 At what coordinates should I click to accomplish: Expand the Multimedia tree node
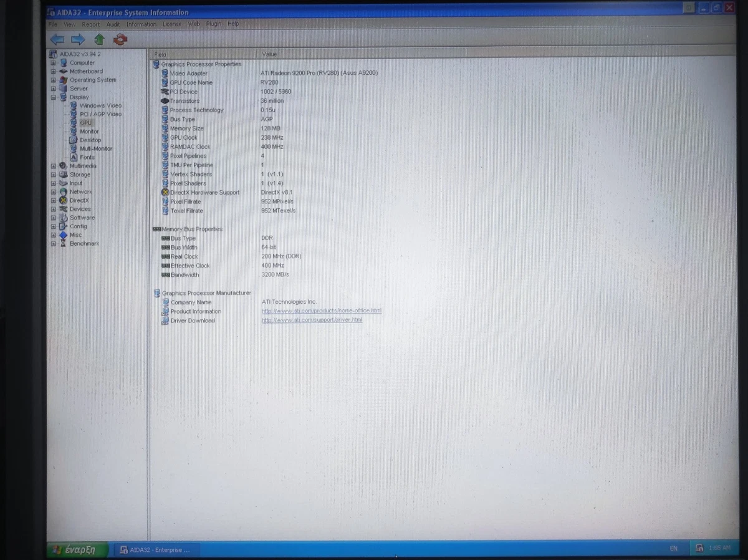[53, 166]
